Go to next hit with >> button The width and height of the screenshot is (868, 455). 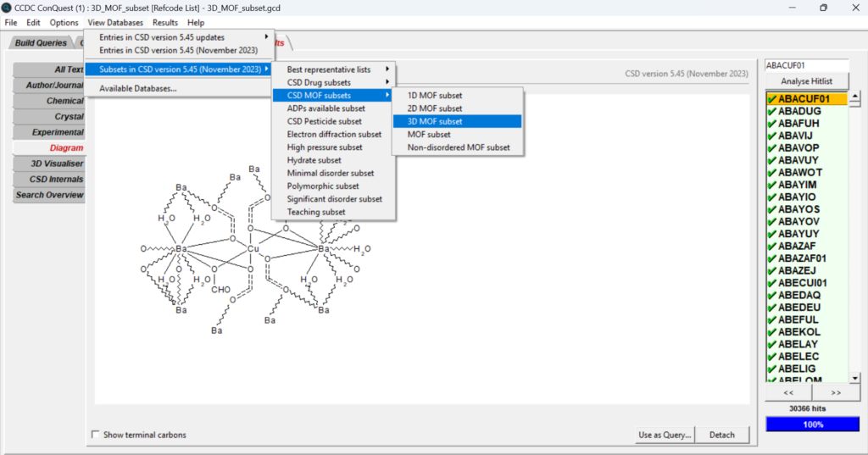click(836, 393)
